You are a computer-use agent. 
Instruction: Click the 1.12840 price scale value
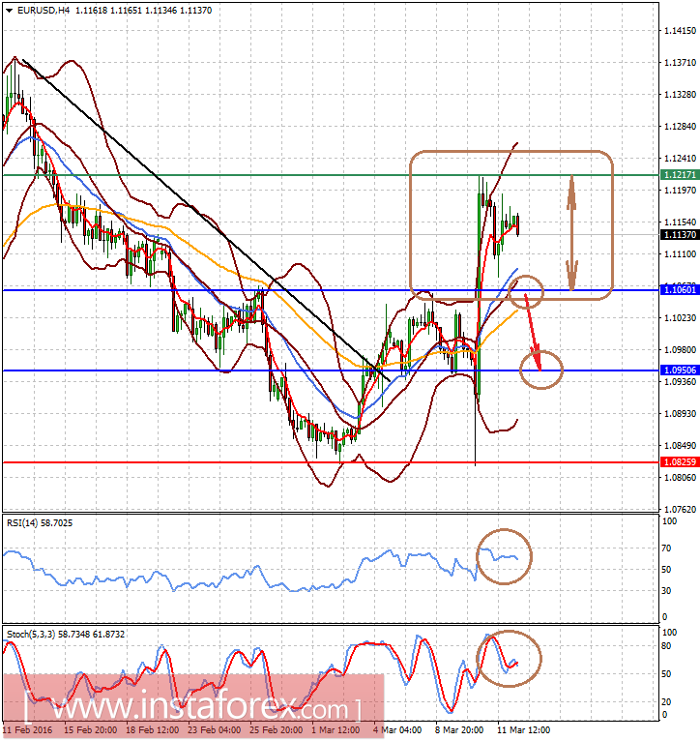click(680, 127)
